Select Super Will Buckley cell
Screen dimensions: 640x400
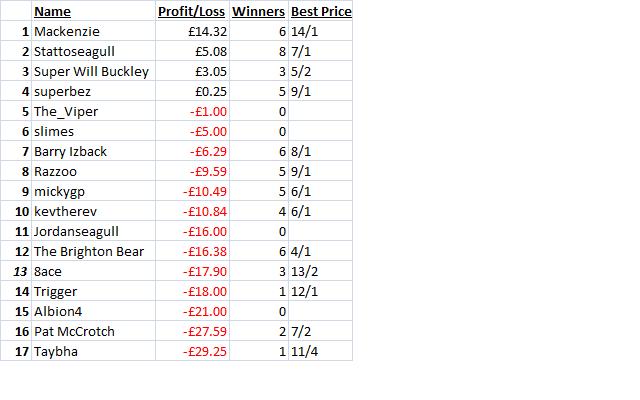tap(93, 71)
